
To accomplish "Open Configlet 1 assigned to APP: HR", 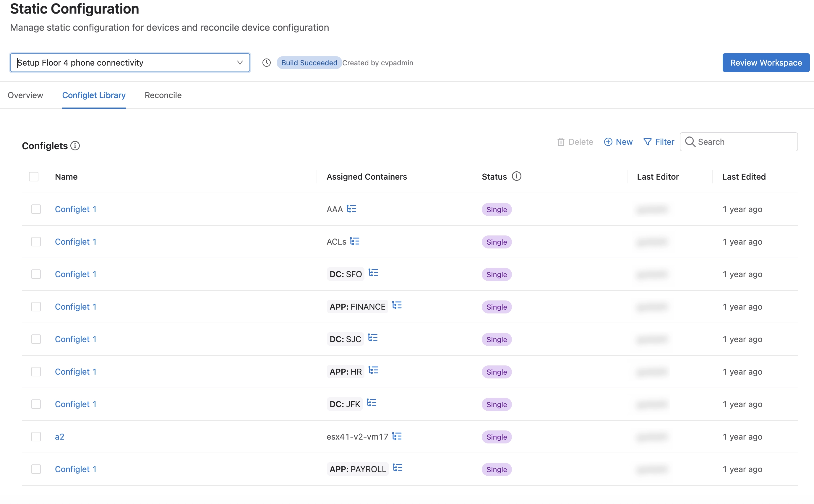I will (76, 372).
